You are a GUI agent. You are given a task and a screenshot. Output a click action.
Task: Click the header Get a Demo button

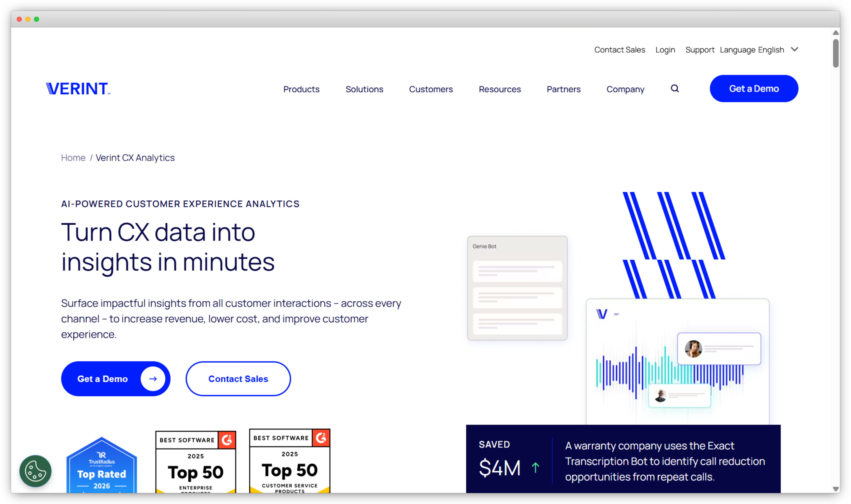pos(754,89)
